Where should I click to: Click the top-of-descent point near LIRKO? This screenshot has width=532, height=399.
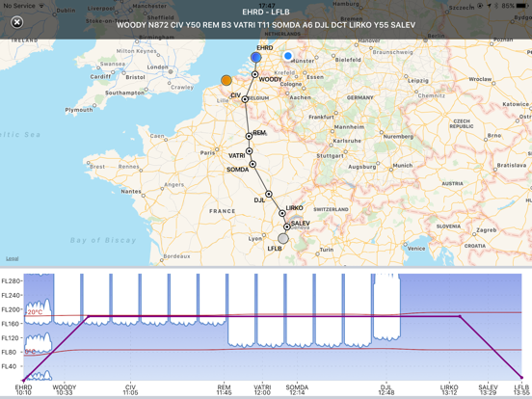click(460, 316)
